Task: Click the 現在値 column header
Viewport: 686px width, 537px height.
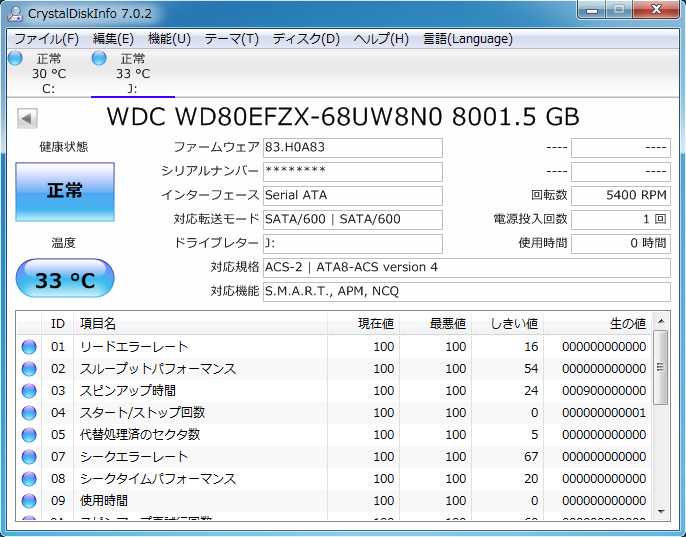Action: (x=363, y=324)
